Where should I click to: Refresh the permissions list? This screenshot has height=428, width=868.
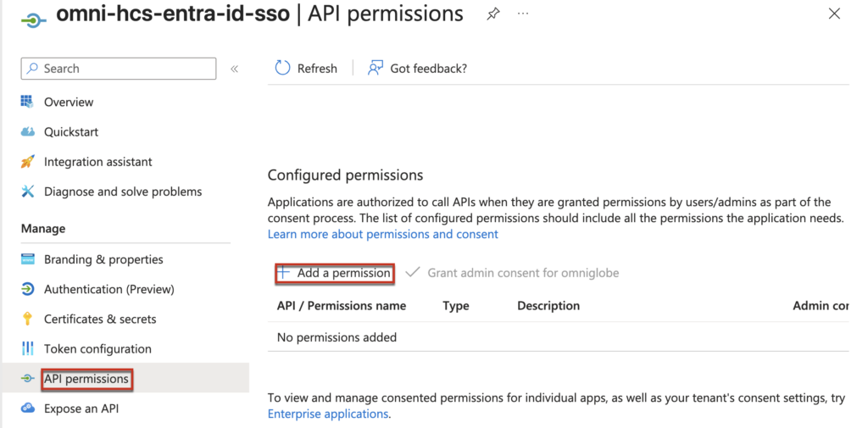pos(306,69)
